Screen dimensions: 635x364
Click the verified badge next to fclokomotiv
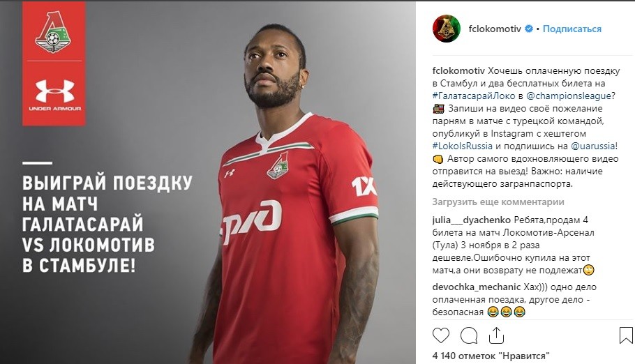(x=529, y=29)
